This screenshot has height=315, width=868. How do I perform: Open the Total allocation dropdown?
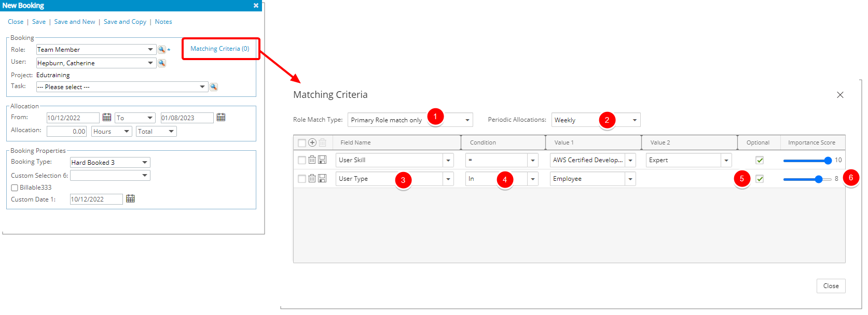156,132
